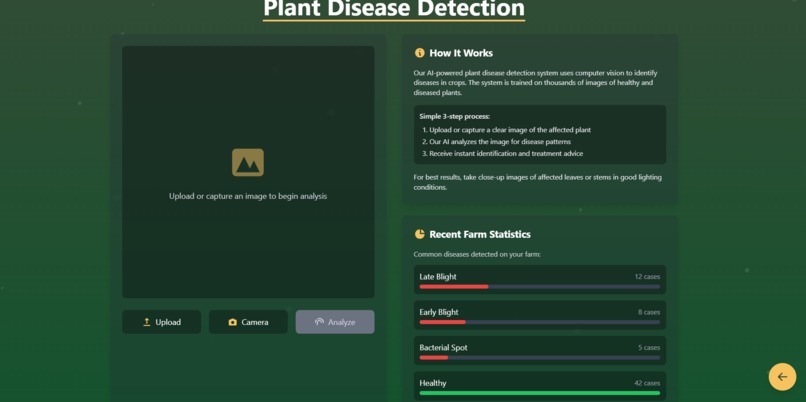Click the Late Blight progress bar

coord(540,286)
